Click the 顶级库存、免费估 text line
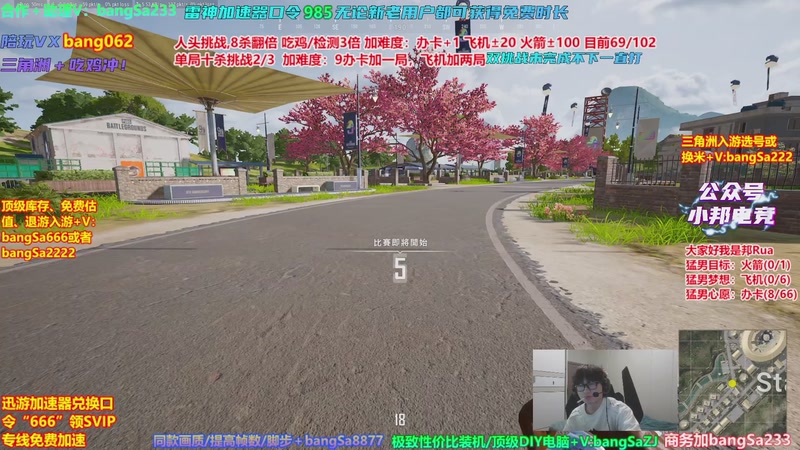 pyautogui.click(x=48, y=206)
